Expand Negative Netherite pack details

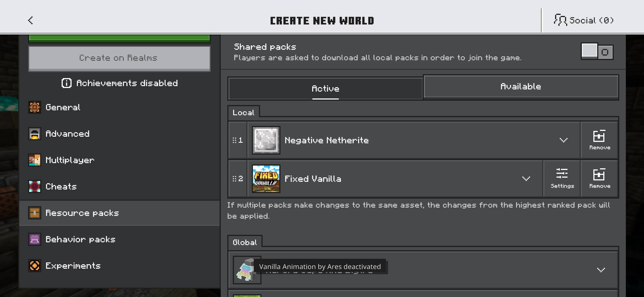click(x=563, y=140)
